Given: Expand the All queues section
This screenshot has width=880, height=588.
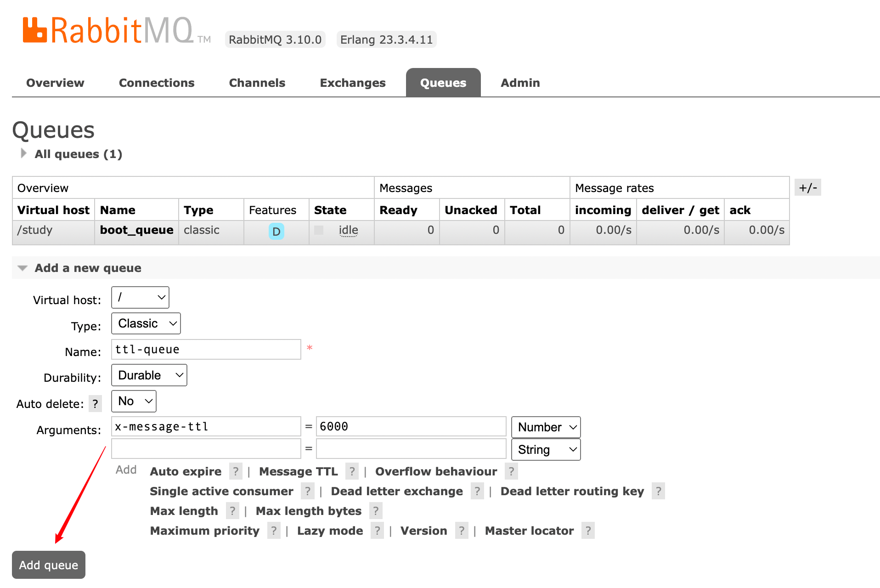Looking at the screenshot, I should [x=23, y=153].
